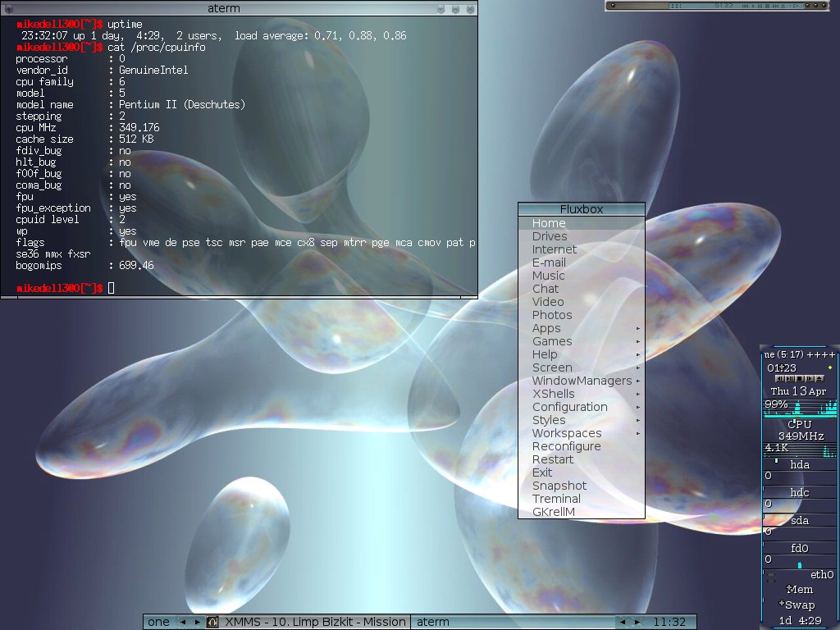The image size is (840, 630).
Task: Open Internet from the Fluxbox menu
Action: [554, 249]
